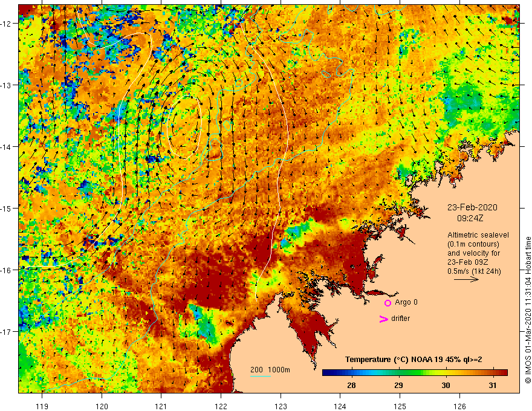Click the 28 value on temperature scale
Viewport: 532px width, 411px height.
[351, 385]
